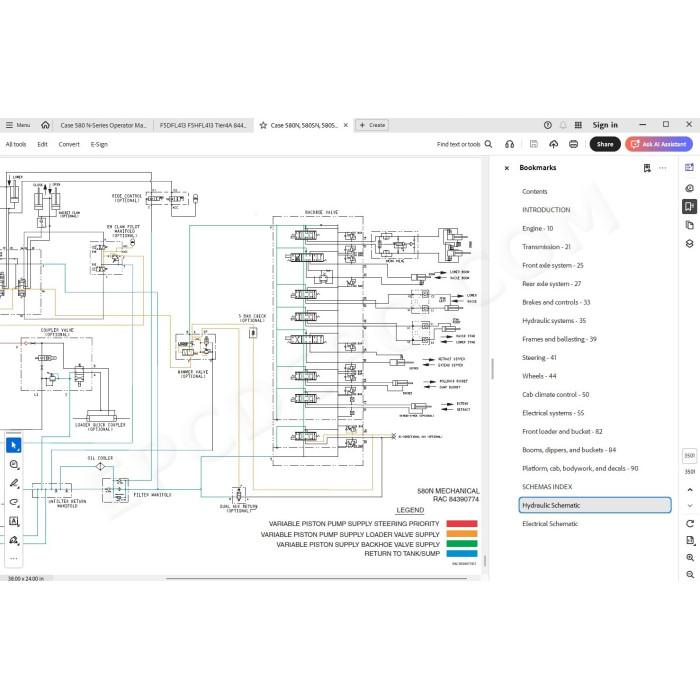700x700 pixels.
Task: Print the document with printer icon
Action: point(574,144)
